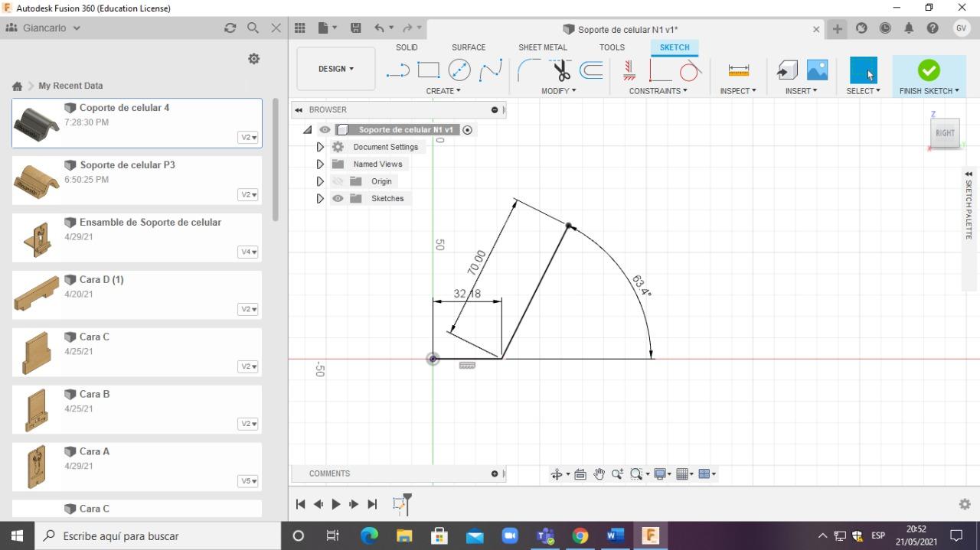The height and width of the screenshot is (550, 980).
Task: Activate the component radio button
Action: tap(467, 130)
